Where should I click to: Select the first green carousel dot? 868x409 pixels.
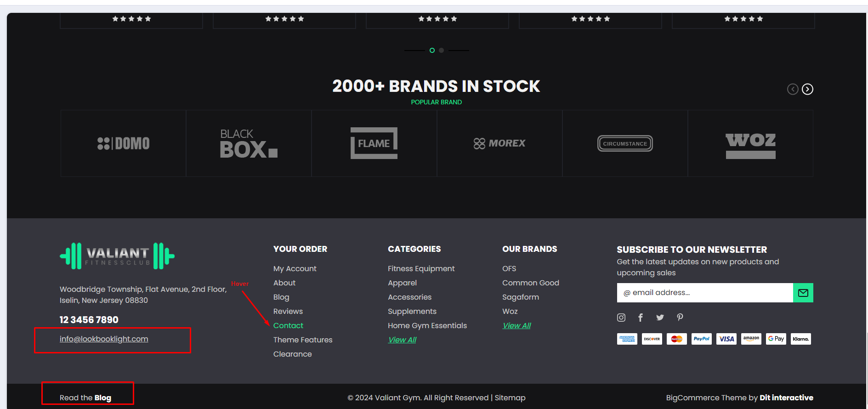click(x=432, y=51)
